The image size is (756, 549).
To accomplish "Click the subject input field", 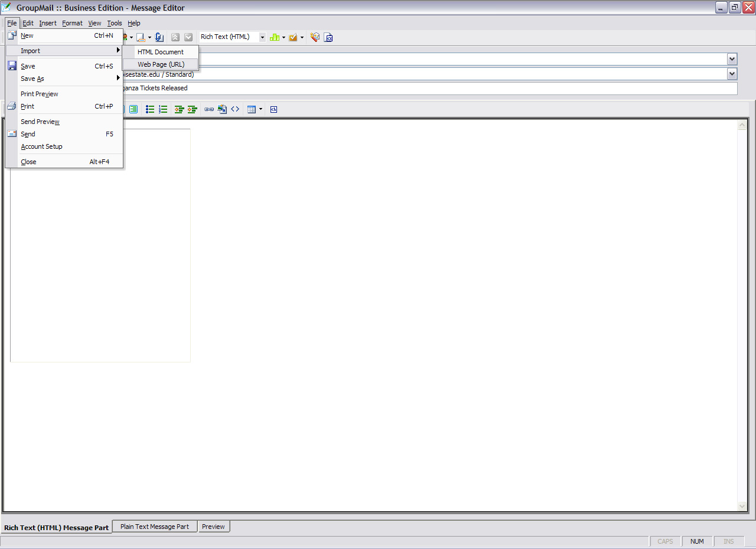I will coord(430,88).
